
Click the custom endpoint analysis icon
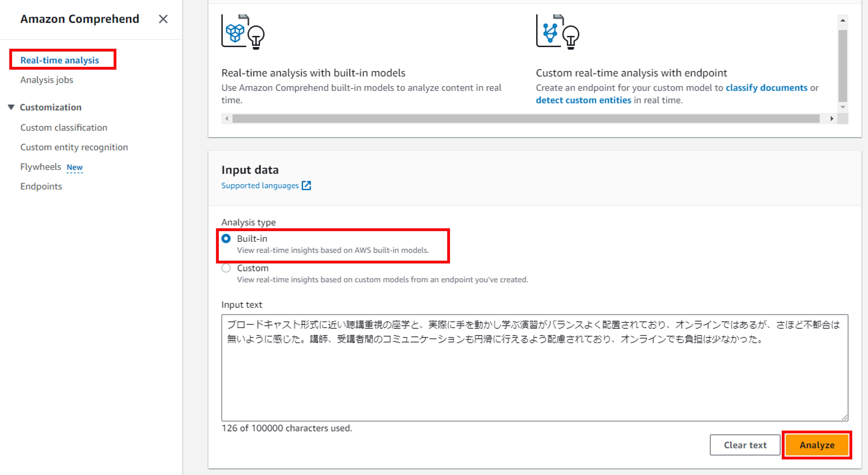[x=557, y=32]
